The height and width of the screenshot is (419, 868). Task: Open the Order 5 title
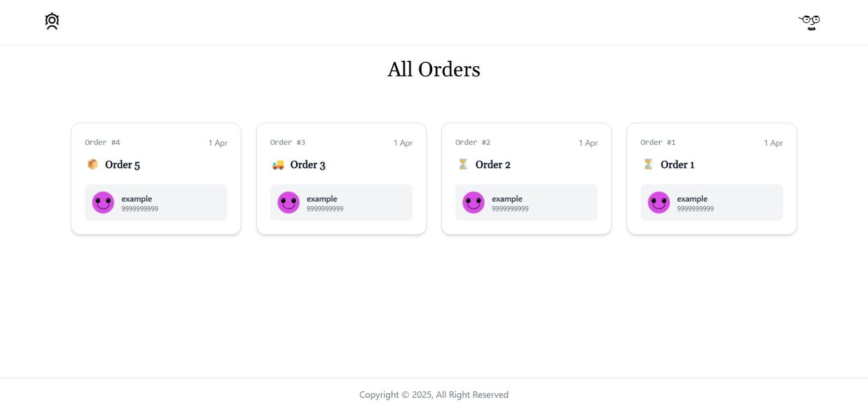point(122,165)
